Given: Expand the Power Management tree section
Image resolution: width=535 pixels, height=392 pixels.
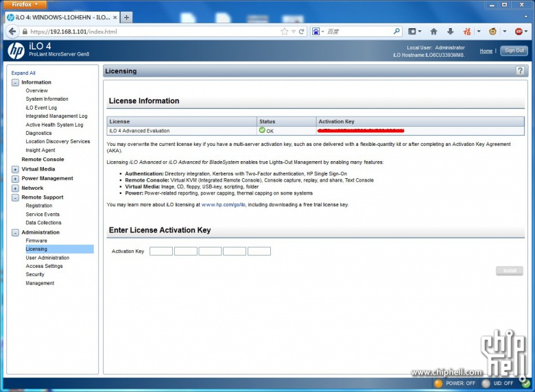Looking at the screenshot, I should pyautogui.click(x=15, y=179).
